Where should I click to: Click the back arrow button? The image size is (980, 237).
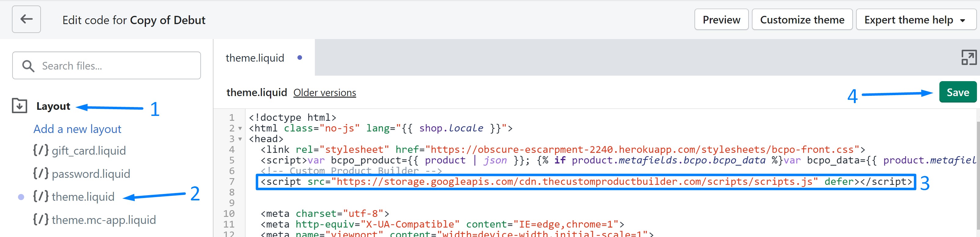click(x=26, y=19)
